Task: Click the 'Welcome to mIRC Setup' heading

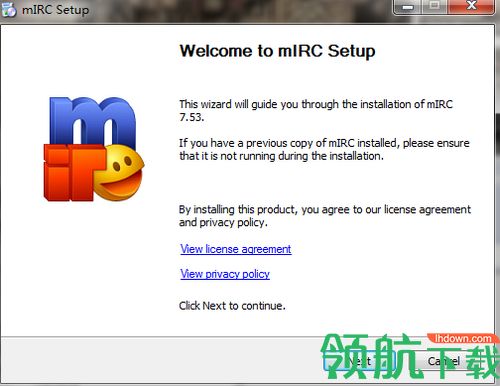Action: click(277, 51)
